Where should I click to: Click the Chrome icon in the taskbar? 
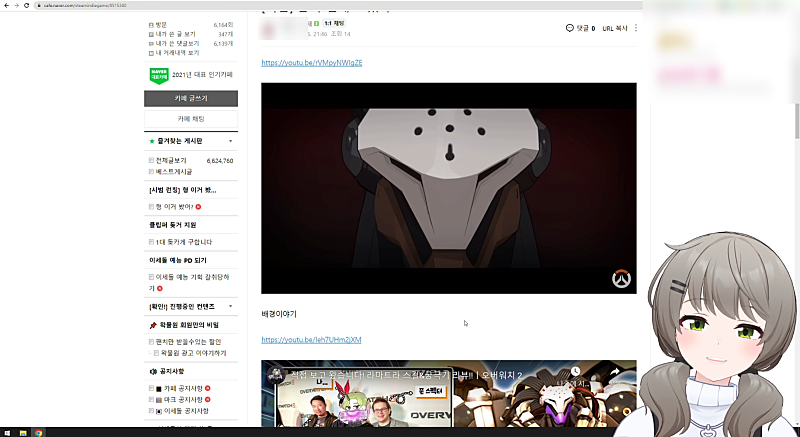point(38,433)
